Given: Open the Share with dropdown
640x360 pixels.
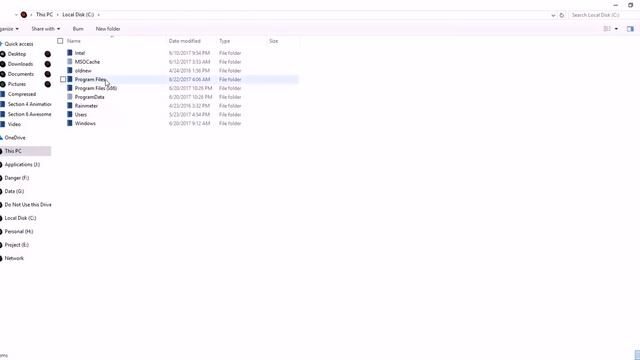Looking at the screenshot, I should [46, 29].
